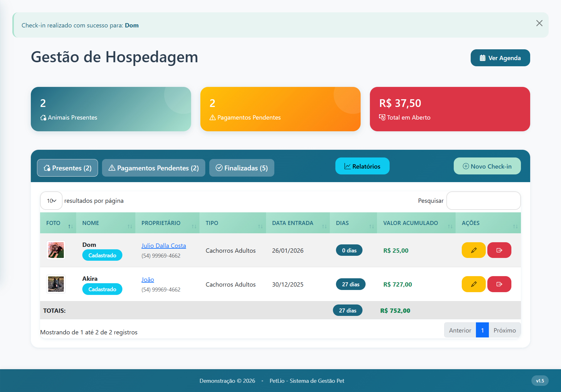Dismiss the check-in success alert
The width and height of the screenshot is (561, 392).
point(539,23)
